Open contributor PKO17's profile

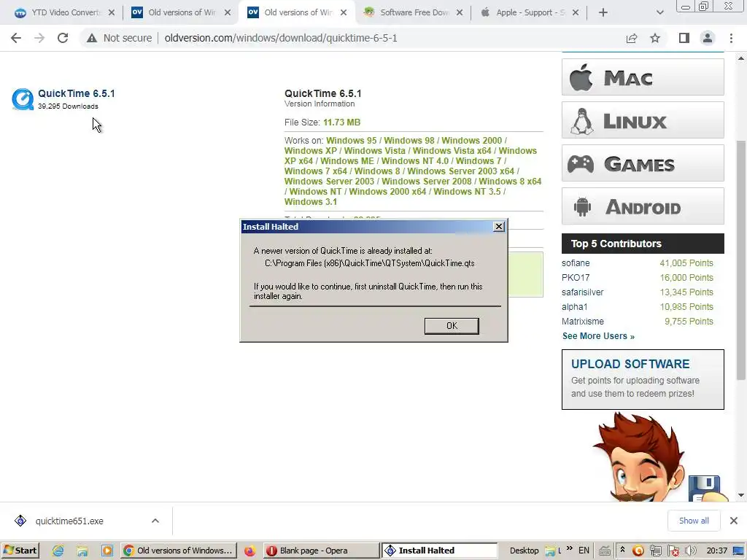click(576, 278)
